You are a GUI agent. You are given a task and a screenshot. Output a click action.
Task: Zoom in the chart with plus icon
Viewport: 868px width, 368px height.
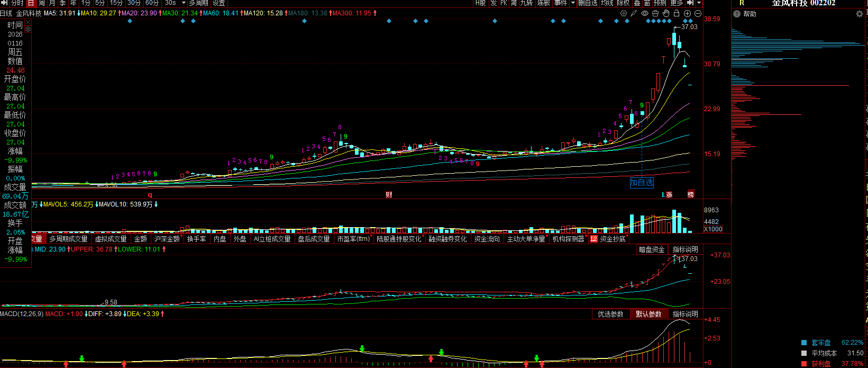(687, 13)
